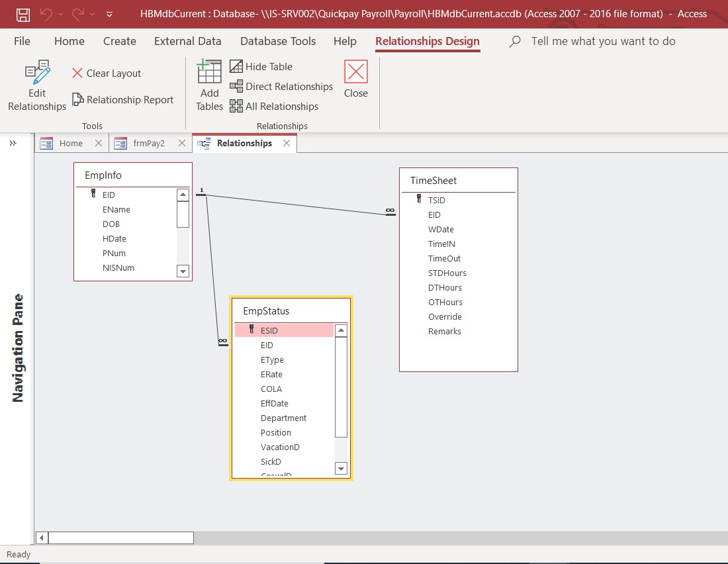Click the TimeSheet table title
This screenshot has height=564, width=728.
coord(433,181)
